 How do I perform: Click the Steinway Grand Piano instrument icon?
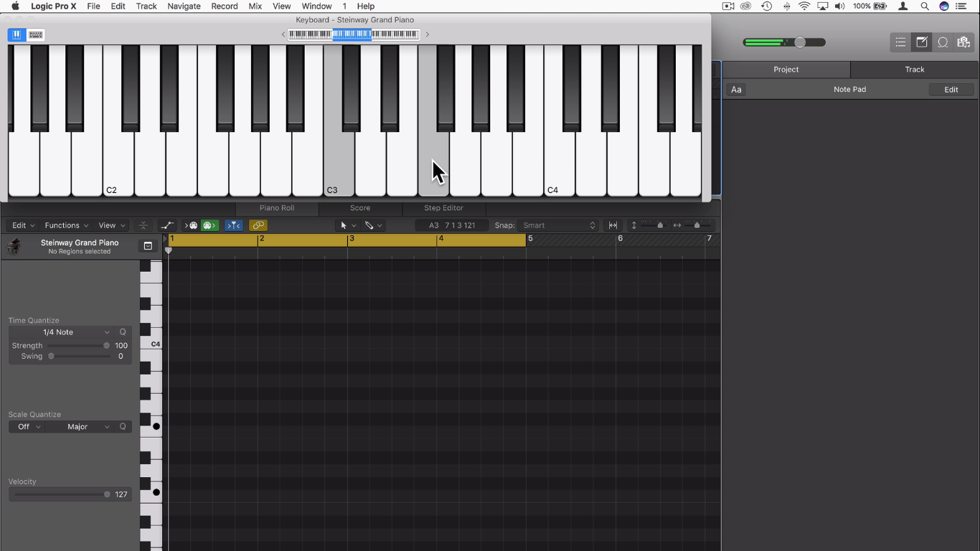pyautogui.click(x=14, y=247)
